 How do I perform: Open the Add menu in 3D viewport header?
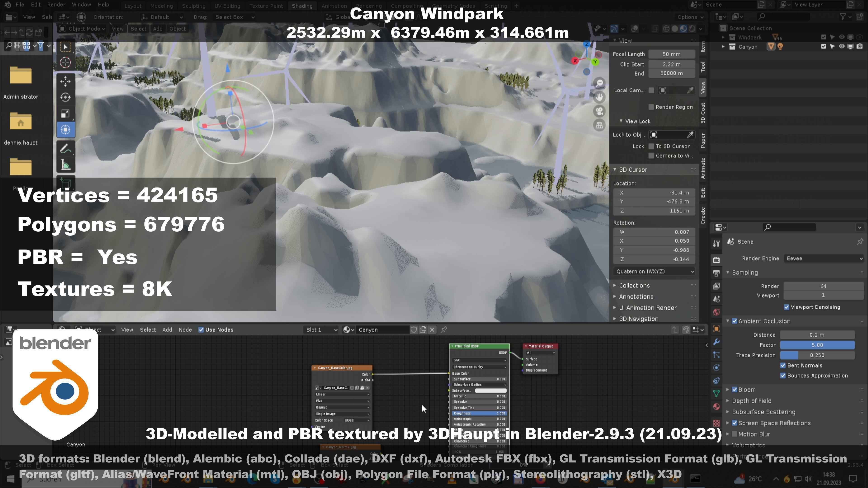pyautogui.click(x=158, y=29)
